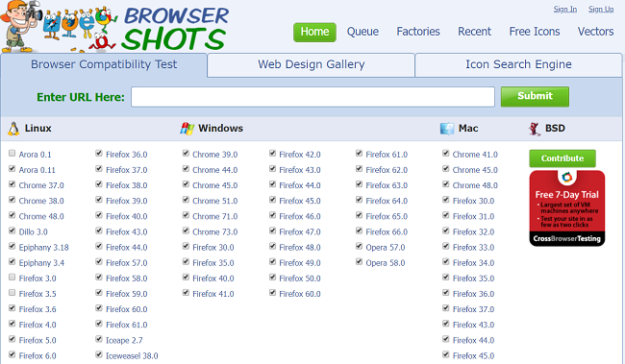Go to Vectors
Viewport: 625px width, 364px height.
(x=595, y=32)
